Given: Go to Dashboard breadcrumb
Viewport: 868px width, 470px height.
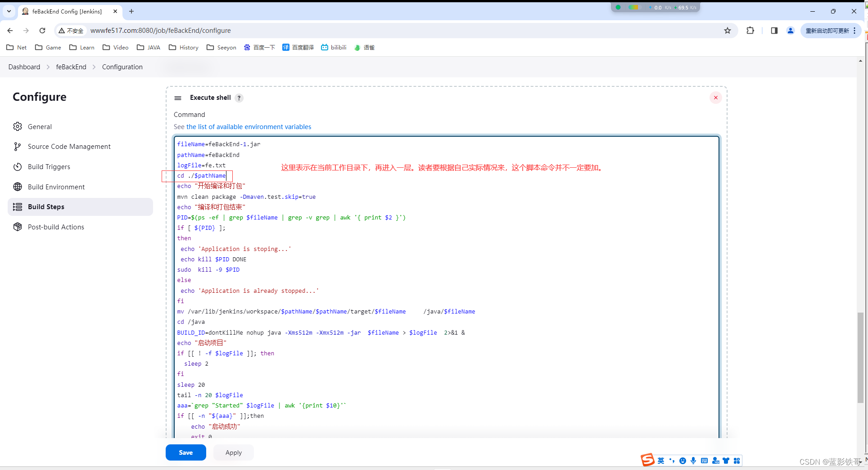Looking at the screenshot, I should (x=24, y=67).
